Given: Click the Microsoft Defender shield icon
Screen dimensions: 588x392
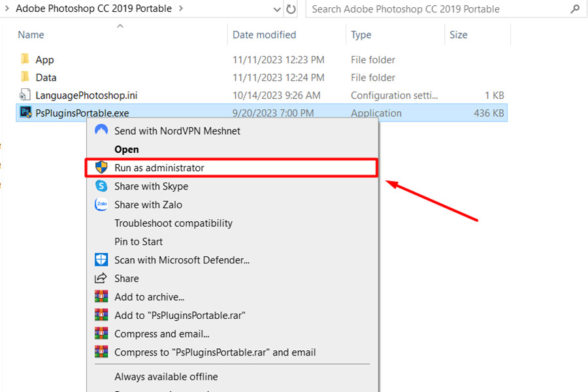Looking at the screenshot, I should pyautogui.click(x=101, y=259).
